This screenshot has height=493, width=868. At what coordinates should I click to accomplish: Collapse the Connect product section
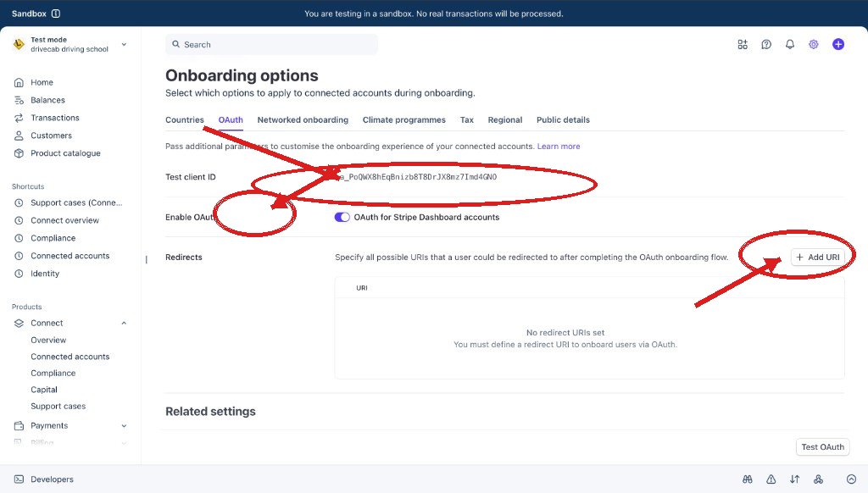(x=124, y=323)
